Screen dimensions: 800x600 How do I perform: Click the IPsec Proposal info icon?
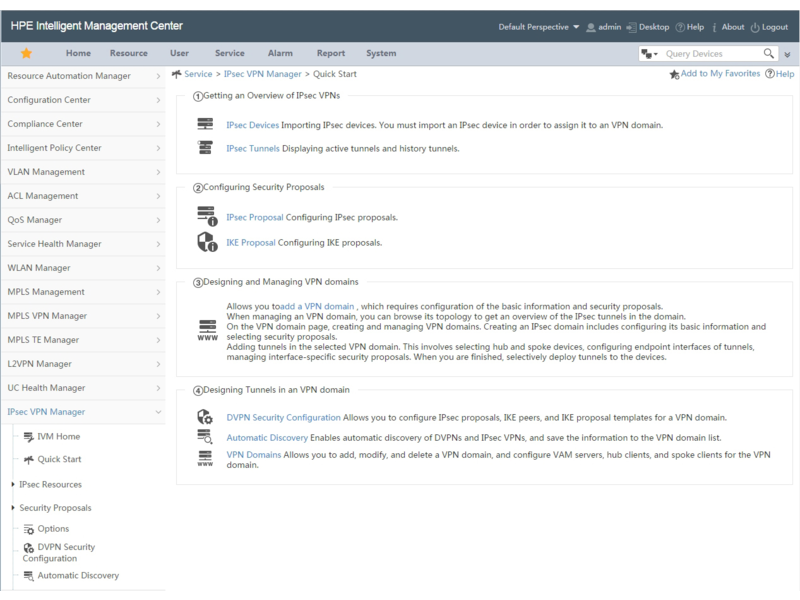tap(207, 216)
